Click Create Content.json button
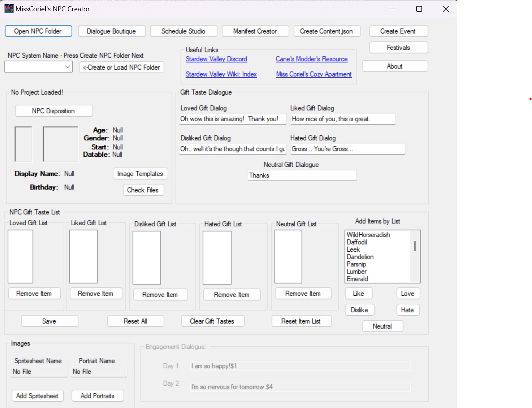532x408 pixels. pos(327,31)
